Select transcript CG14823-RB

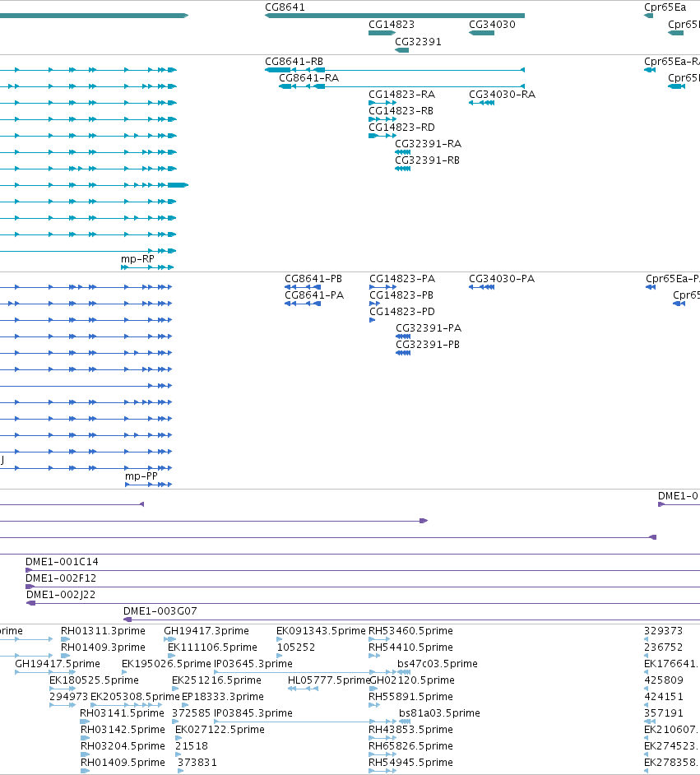click(401, 111)
